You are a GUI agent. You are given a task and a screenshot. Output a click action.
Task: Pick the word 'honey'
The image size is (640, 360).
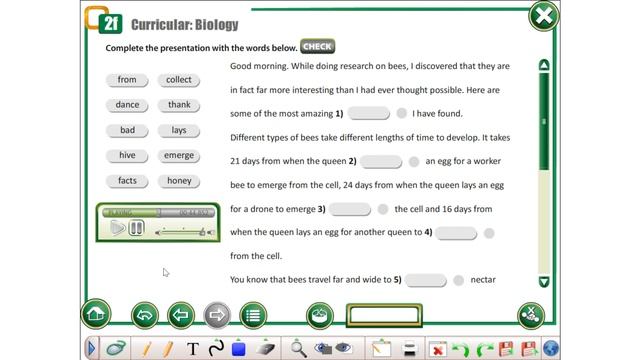(x=179, y=181)
